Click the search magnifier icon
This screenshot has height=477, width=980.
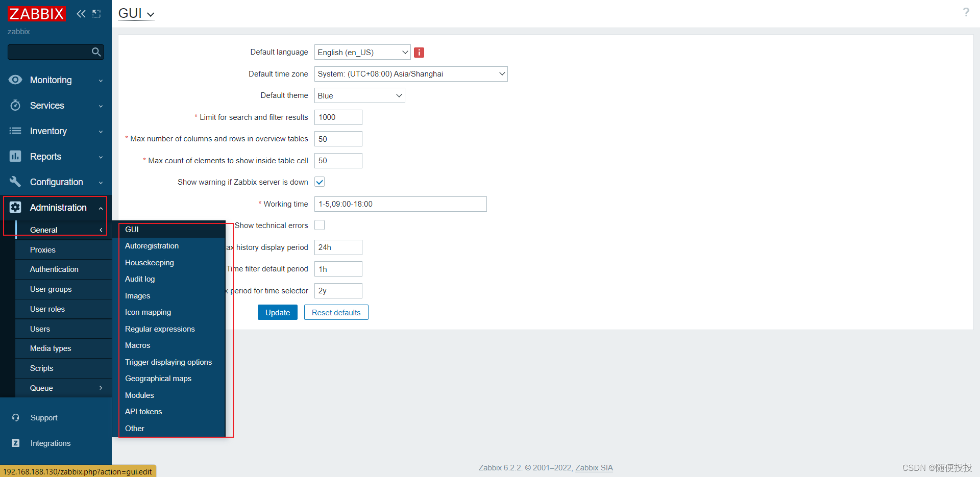(x=96, y=52)
